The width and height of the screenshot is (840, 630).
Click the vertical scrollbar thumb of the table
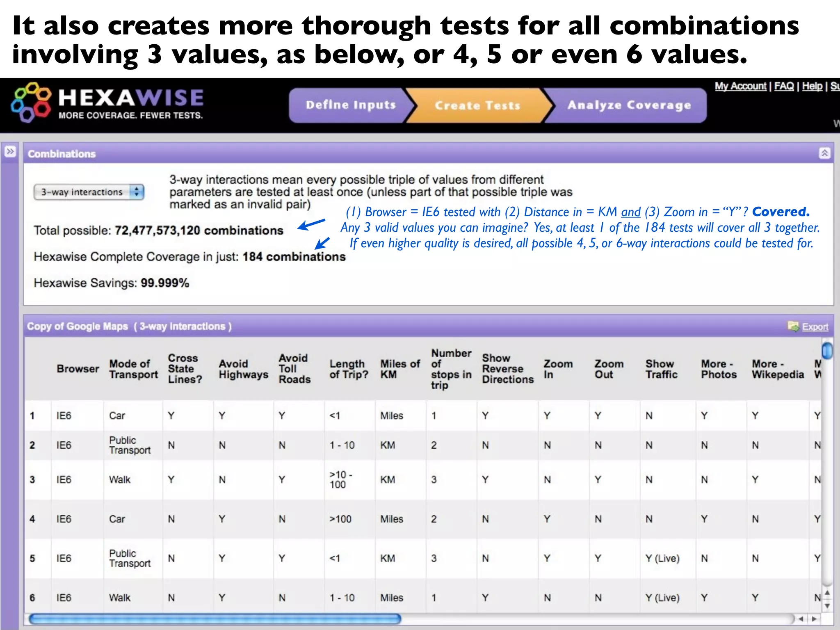coord(827,351)
